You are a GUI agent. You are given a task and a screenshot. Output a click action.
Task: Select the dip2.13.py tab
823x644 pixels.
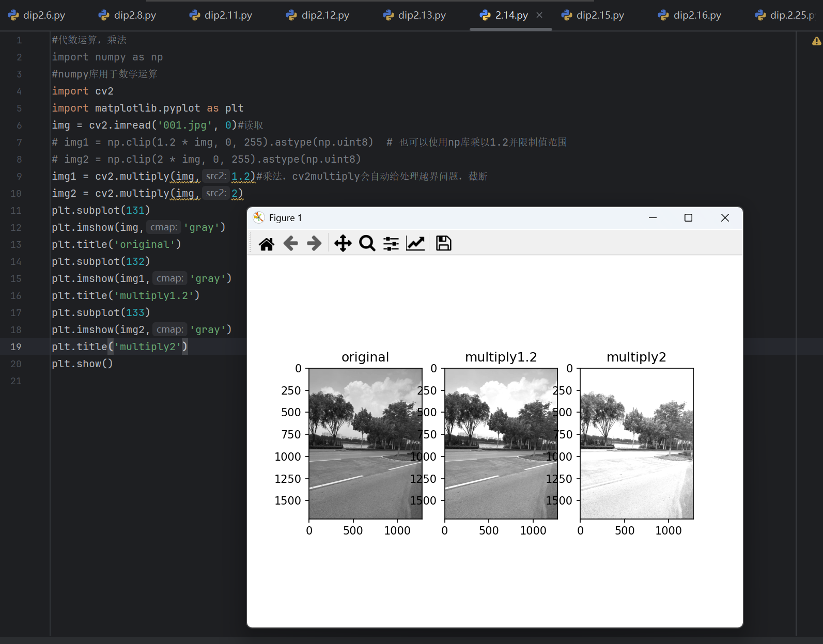click(414, 15)
